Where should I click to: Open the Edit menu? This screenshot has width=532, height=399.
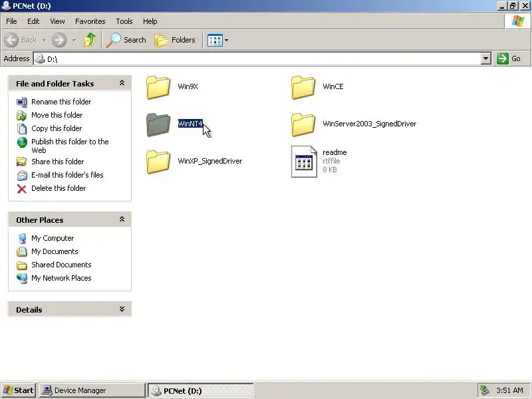pyautogui.click(x=33, y=21)
